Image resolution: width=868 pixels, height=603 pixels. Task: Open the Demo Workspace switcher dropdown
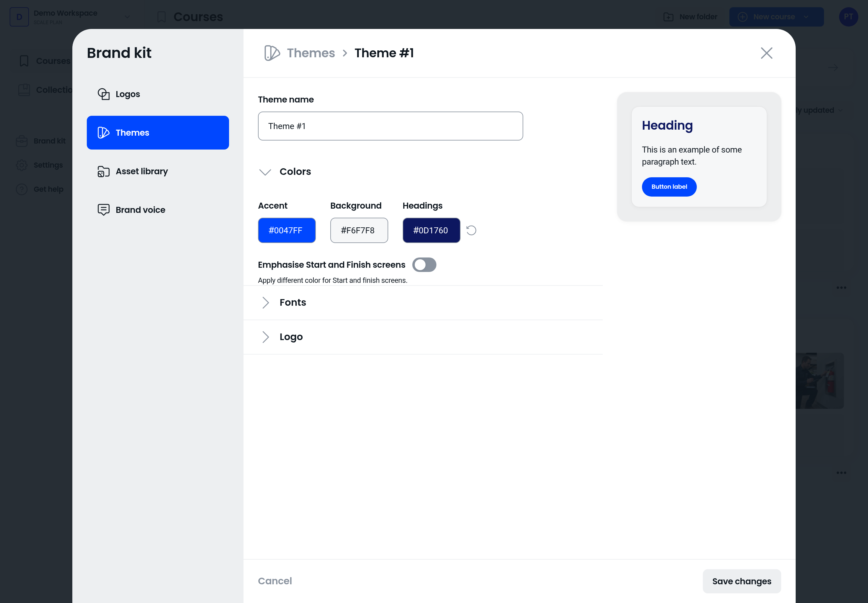click(x=127, y=17)
